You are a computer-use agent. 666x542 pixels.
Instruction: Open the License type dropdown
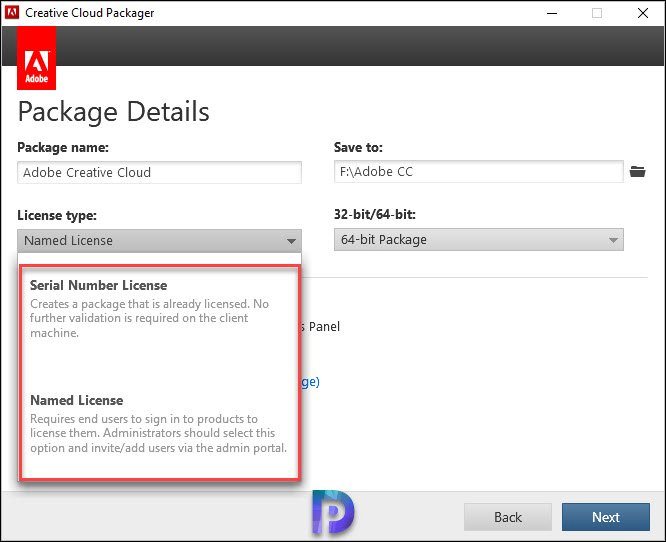[x=159, y=241]
